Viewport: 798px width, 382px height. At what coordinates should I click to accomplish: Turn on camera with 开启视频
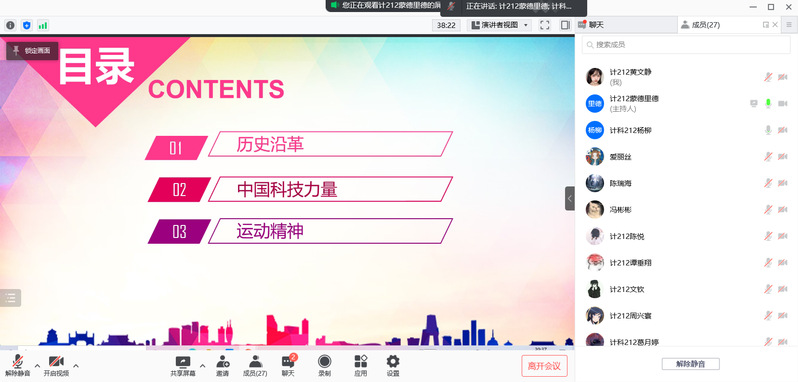click(x=56, y=366)
